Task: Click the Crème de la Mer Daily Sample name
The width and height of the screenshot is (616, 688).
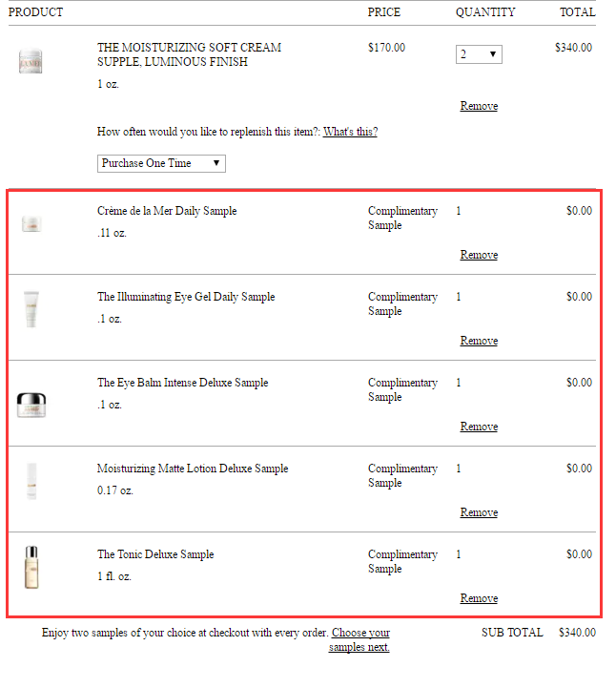Action: 167,211
